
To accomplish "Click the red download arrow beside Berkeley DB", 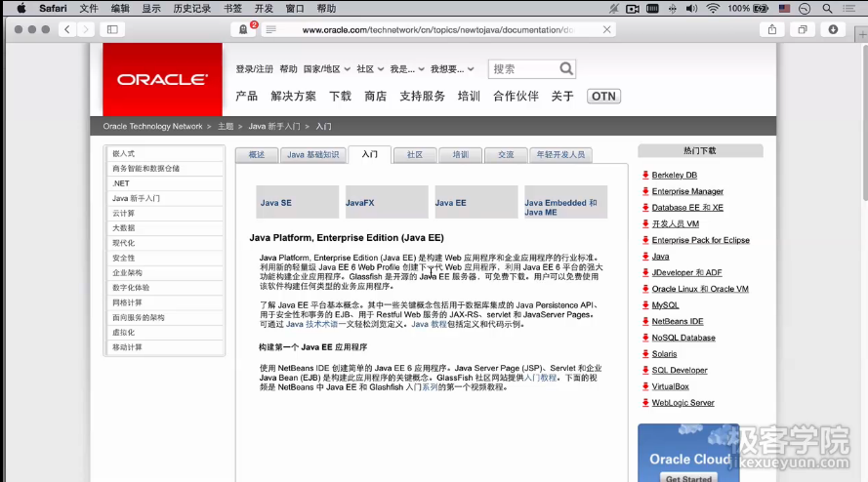I will [x=645, y=175].
